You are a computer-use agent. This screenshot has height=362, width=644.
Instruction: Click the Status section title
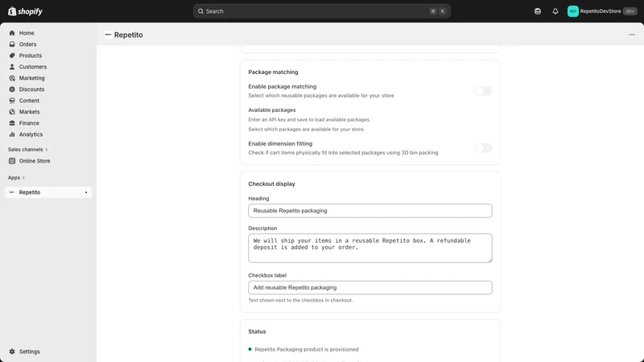257,331
